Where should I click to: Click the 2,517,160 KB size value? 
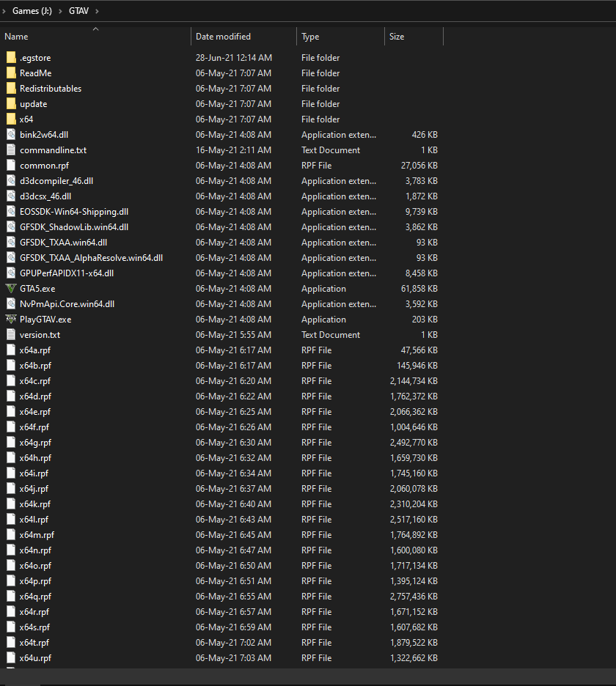[414, 520]
